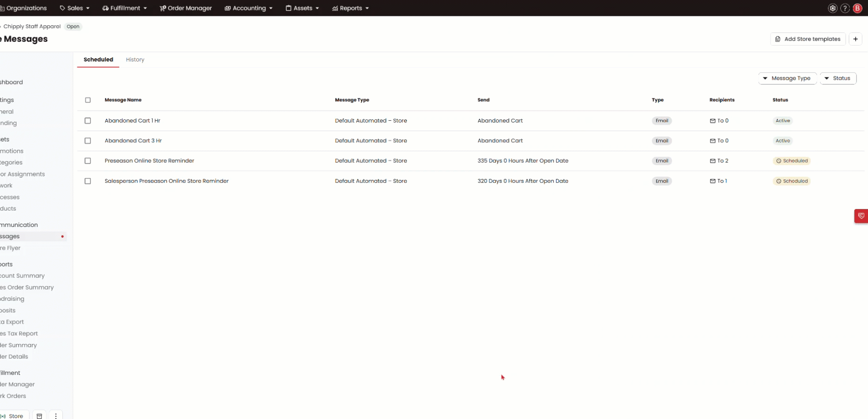Click the Email type badge in Abandoned Cart 3 Hr row

662,141
